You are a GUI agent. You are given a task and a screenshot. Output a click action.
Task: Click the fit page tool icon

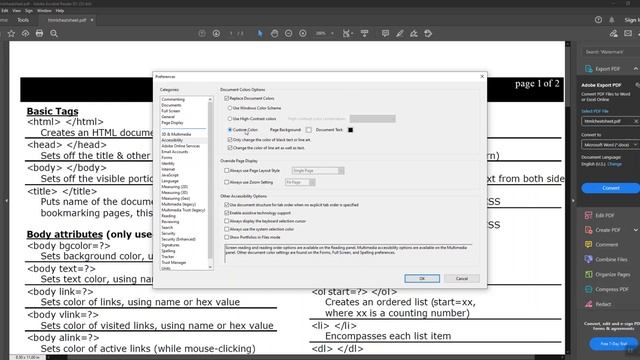pos(347,33)
